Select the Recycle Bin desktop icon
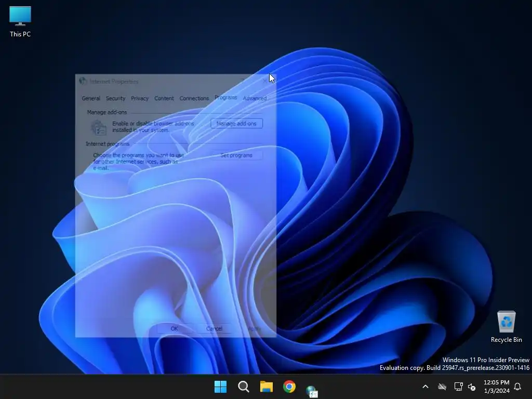The image size is (532, 399). click(x=506, y=327)
